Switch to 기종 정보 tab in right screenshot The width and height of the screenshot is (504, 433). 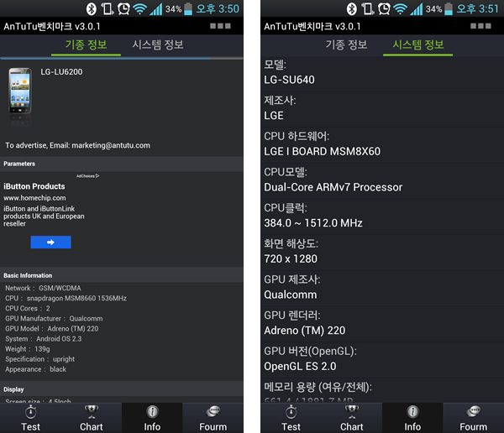(x=346, y=45)
